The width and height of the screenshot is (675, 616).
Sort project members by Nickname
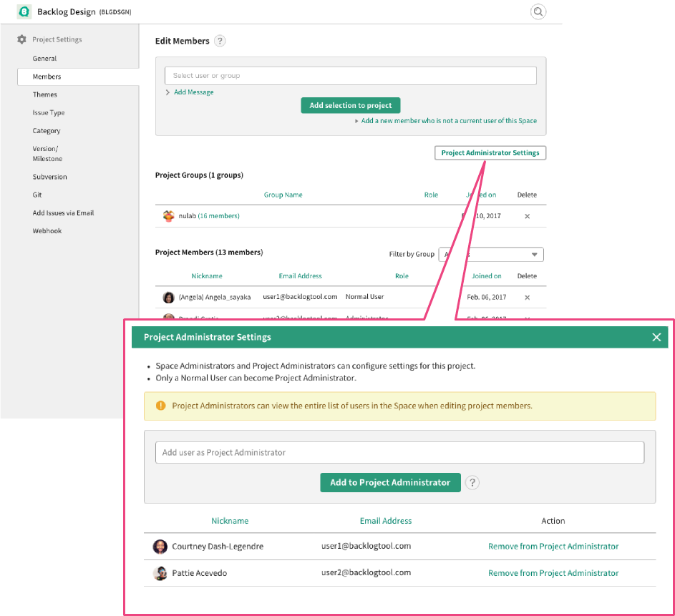tap(207, 276)
